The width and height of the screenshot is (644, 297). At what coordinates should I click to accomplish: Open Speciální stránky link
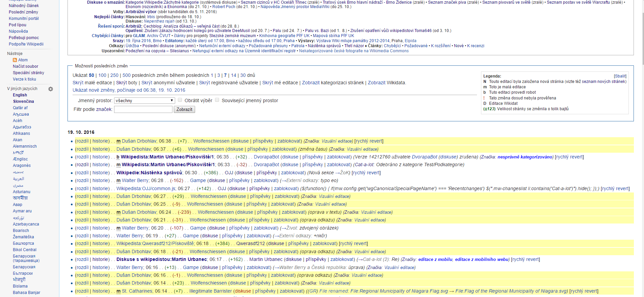click(x=28, y=73)
